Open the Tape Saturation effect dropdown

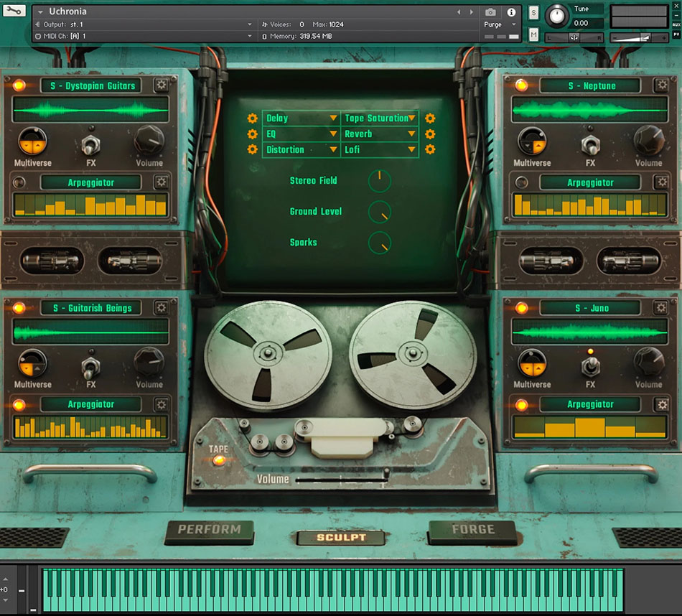(x=380, y=118)
